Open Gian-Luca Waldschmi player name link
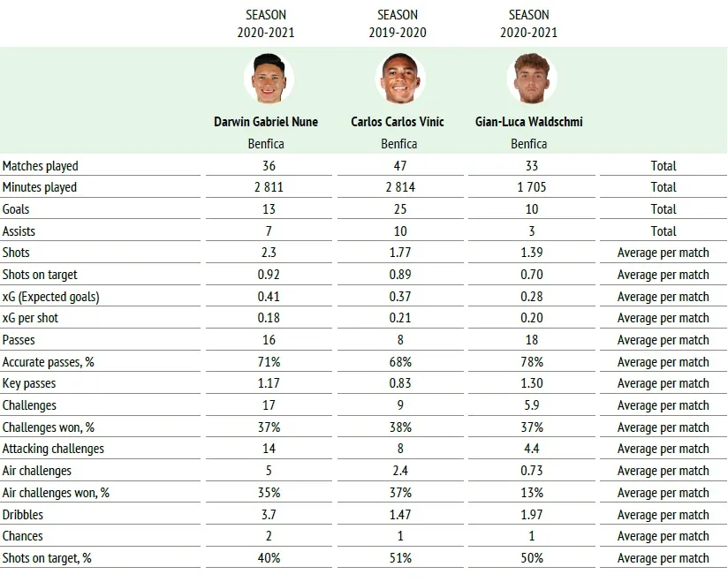Screen dimensions: 728x582 click(529, 122)
